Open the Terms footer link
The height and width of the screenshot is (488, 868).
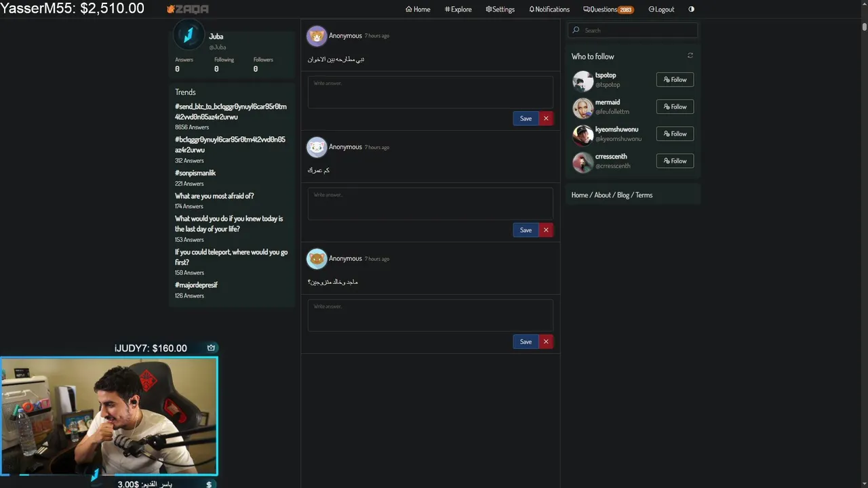[644, 195]
